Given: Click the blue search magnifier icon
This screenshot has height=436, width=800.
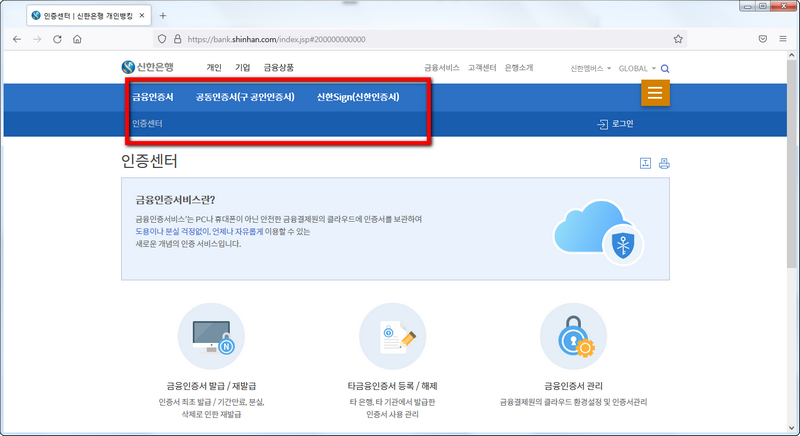Looking at the screenshot, I should coord(665,68).
